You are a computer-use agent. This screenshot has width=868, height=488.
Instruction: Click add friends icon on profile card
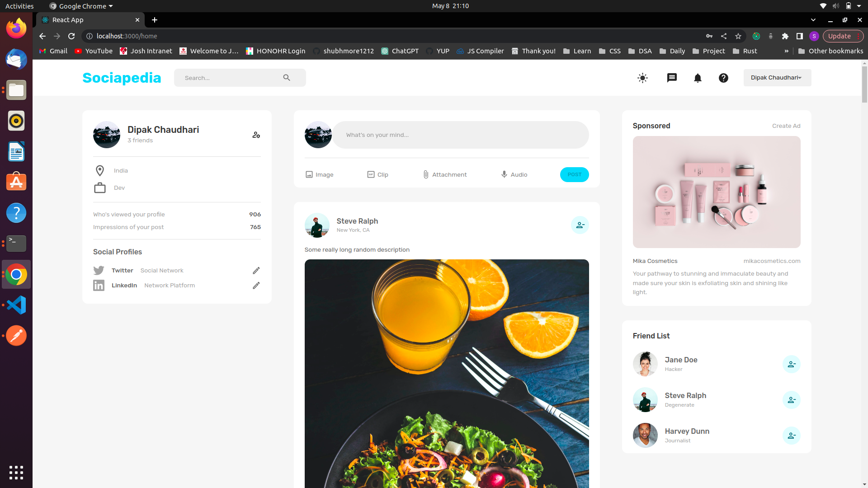pyautogui.click(x=256, y=135)
